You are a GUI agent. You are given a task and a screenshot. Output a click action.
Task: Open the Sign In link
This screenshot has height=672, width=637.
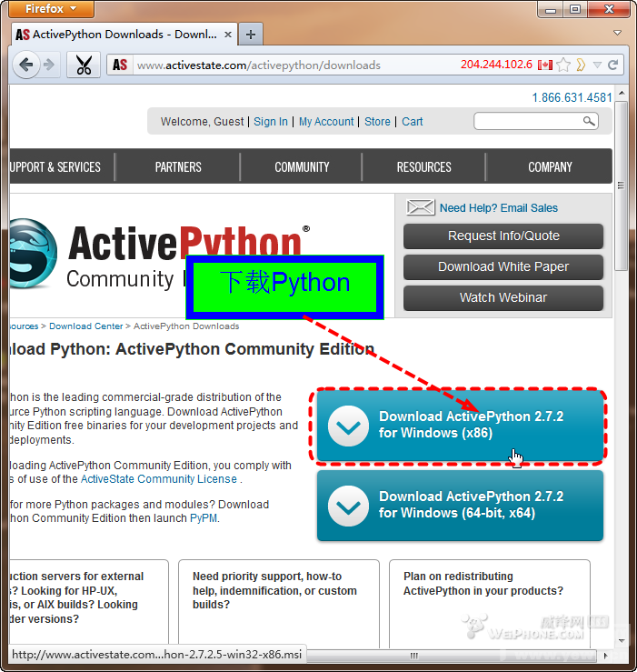[x=270, y=122]
